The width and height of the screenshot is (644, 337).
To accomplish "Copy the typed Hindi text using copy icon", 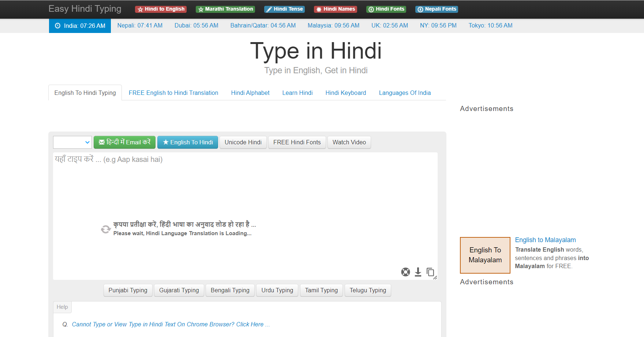I will point(430,272).
